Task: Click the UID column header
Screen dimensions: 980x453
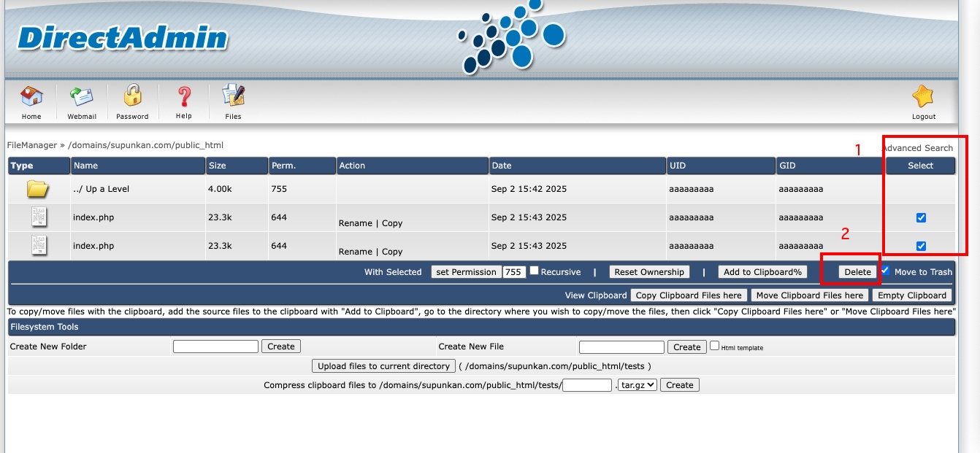Action: pyautogui.click(x=721, y=166)
